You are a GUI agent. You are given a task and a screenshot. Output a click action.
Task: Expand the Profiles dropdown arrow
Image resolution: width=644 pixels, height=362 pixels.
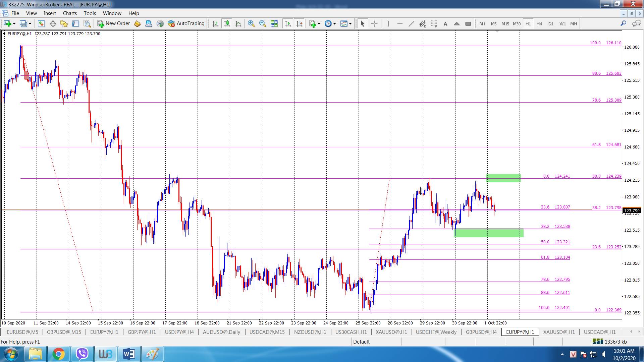(30, 24)
